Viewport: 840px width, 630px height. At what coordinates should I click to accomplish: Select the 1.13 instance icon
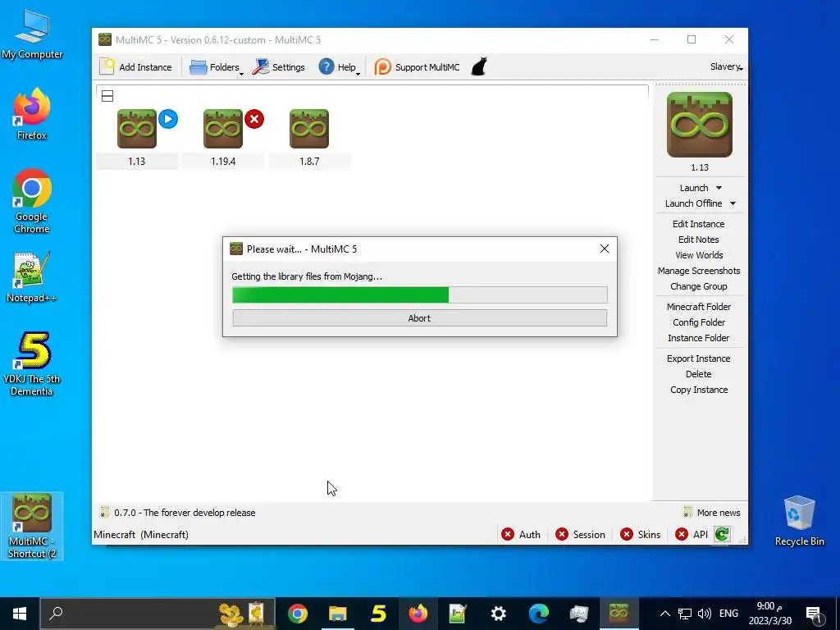tap(137, 129)
